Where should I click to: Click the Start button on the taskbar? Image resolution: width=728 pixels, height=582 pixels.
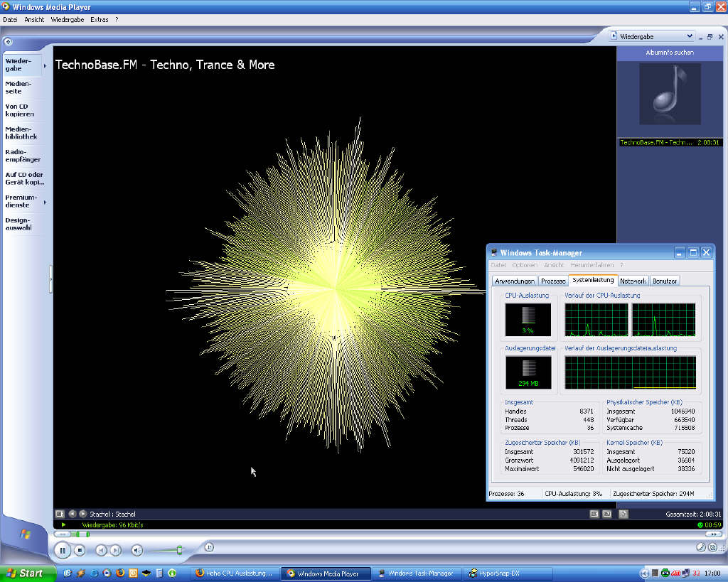(x=28, y=573)
